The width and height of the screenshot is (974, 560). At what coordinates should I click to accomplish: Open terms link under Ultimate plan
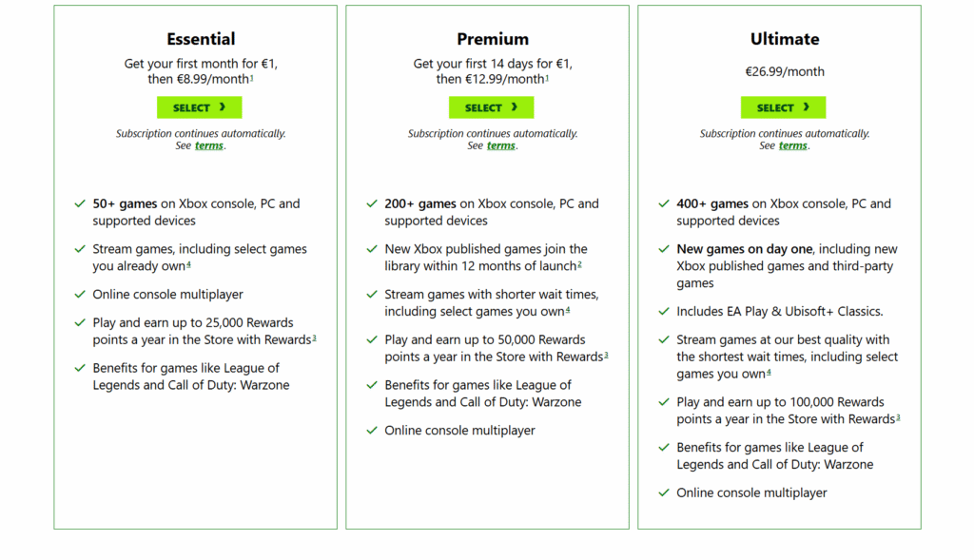(792, 146)
